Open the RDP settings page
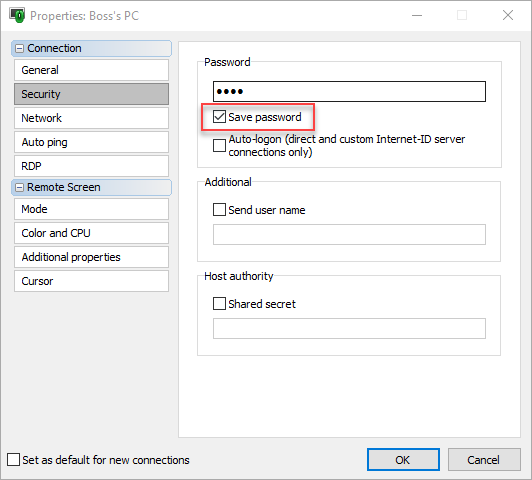This screenshot has width=532, height=480. pyautogui.click(x=91, y=166)
